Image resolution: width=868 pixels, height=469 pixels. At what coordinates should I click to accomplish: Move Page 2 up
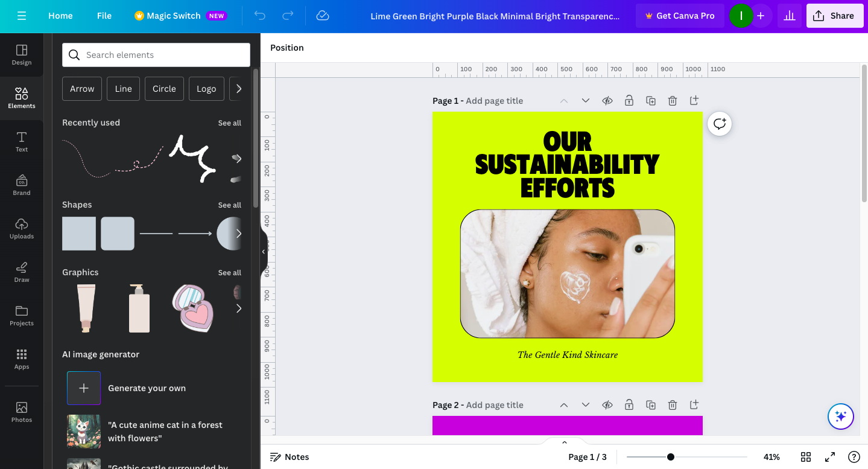pos(564,405)
